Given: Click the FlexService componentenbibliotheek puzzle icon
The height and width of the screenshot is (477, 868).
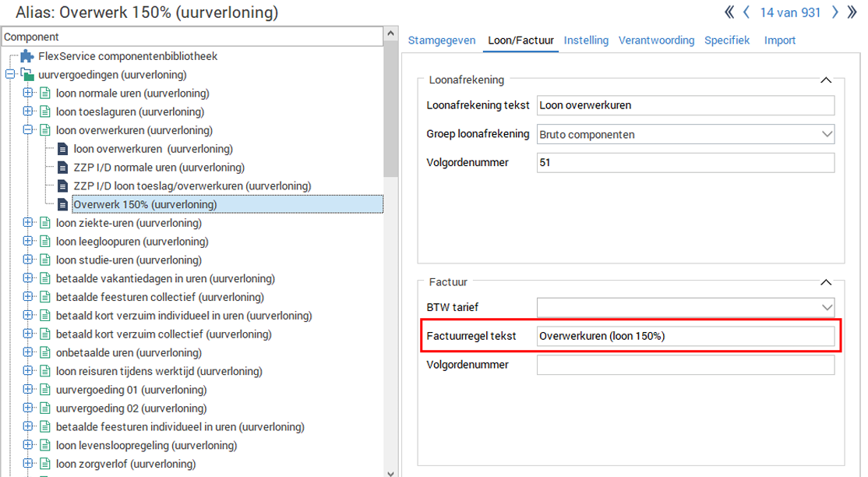Looking at the screenshot, I should (27, 56).
